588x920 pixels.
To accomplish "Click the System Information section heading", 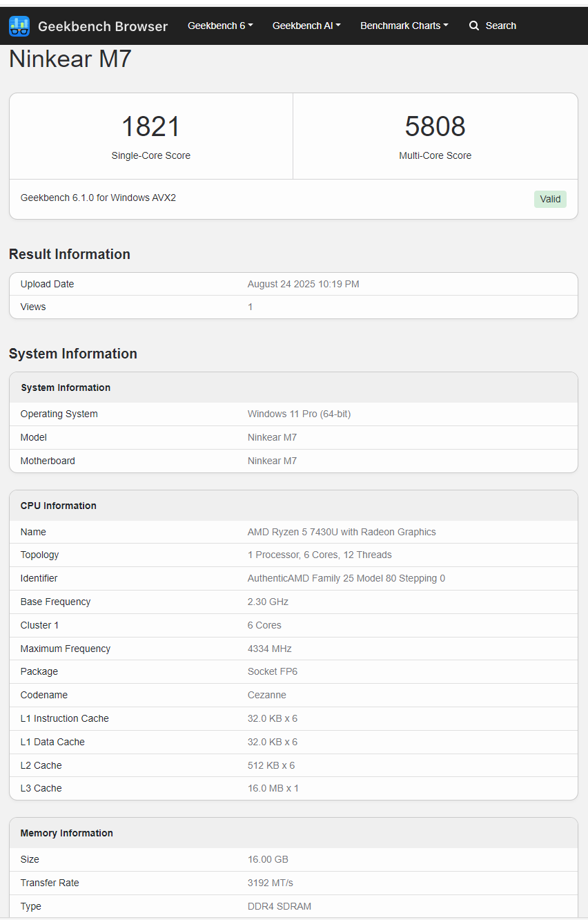I will click(x=73, y=354).
